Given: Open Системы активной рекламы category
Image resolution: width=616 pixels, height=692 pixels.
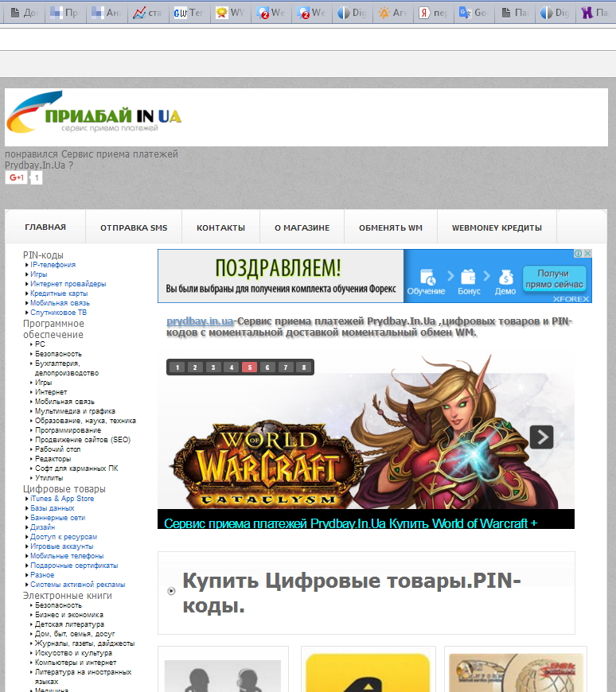Looking at the screenshot, I should tap(78, 585).
